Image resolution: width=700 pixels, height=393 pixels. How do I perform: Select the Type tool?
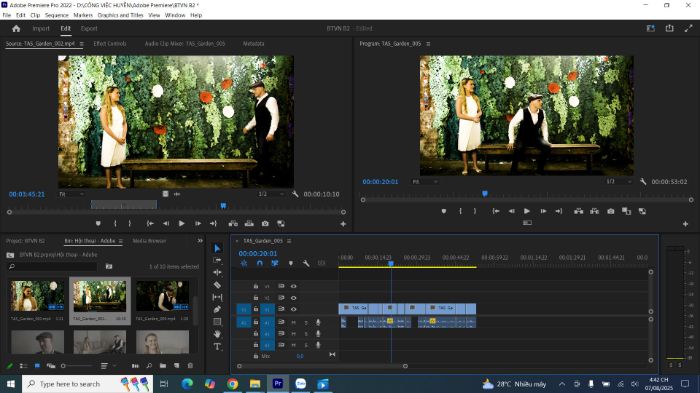coord(217,347)
